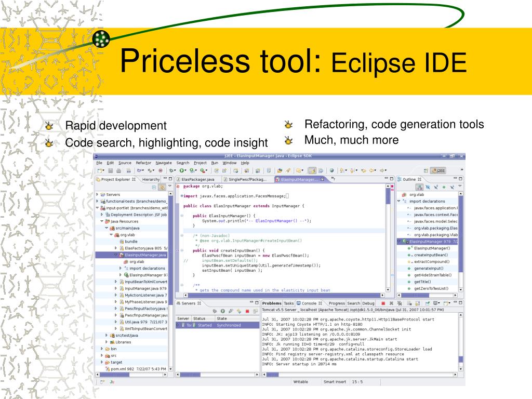Click the Status column header in Servers
This screenshot has height=399, width=532.
(x=203, y=318)
